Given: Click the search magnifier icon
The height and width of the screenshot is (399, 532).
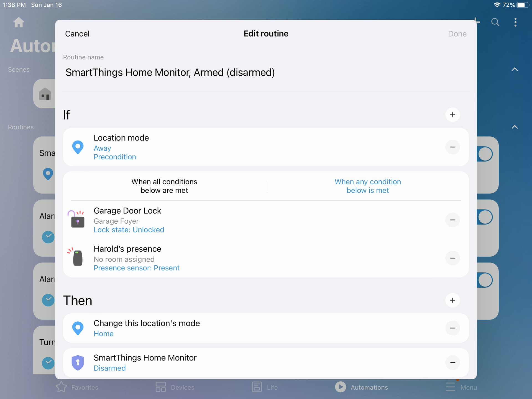Looking at the screenshot, I should (x=495, y=22).
